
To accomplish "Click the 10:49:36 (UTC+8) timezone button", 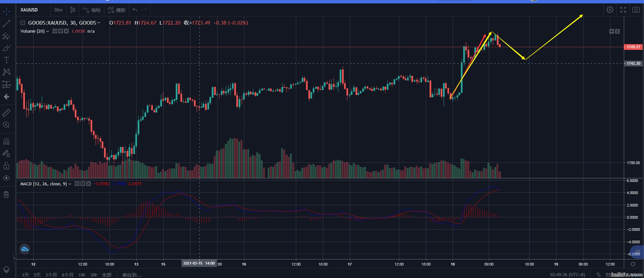I will point(567,275).
